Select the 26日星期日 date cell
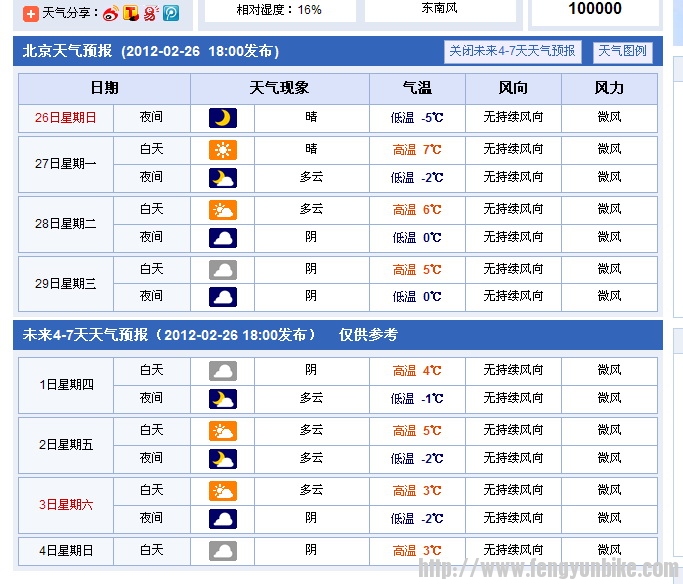This screenshot has width=683, height=584. [x=66, y=118]
